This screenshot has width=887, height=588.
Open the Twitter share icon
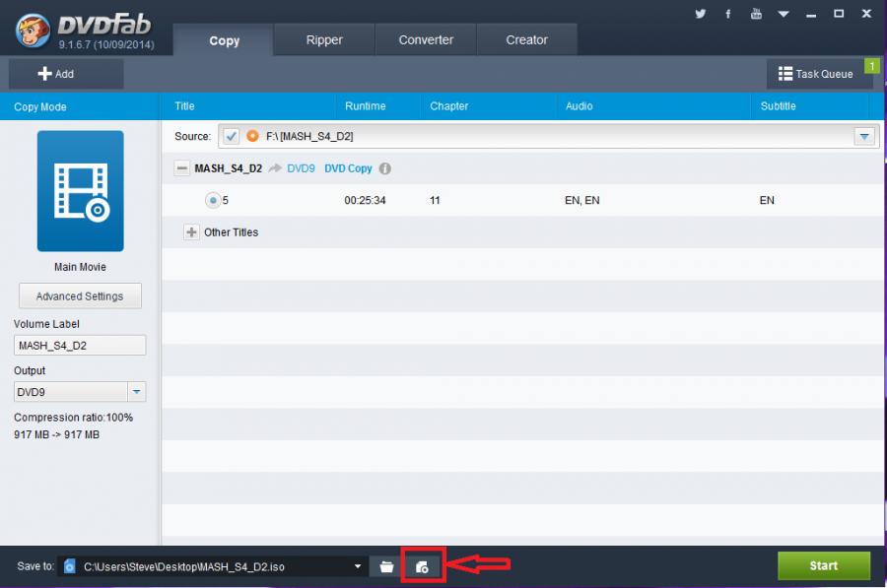[701, 14]
